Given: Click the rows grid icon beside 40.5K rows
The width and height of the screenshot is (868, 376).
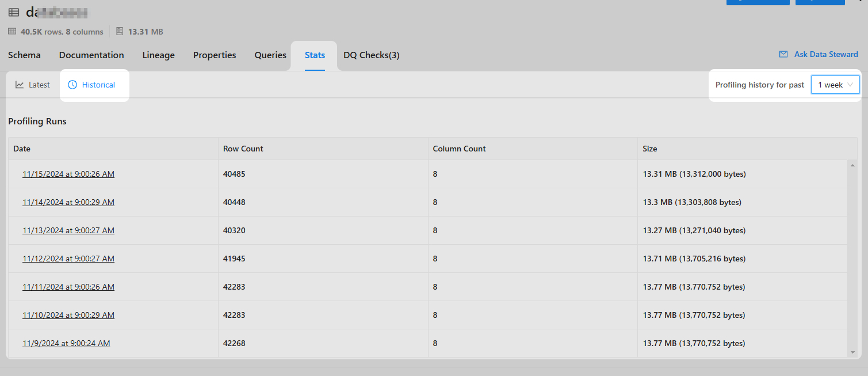Looking at the screenshot, I should coord(12,32).
